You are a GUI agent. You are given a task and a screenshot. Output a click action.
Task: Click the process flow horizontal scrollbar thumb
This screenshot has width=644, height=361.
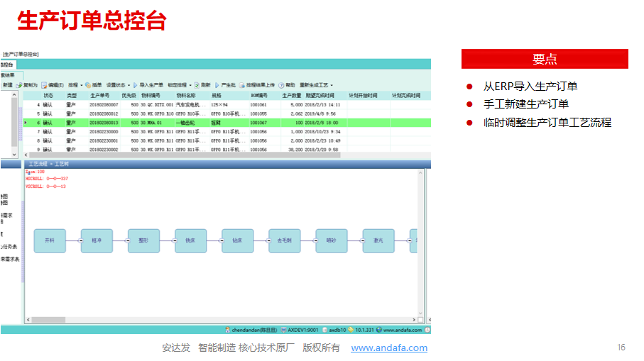48,320
